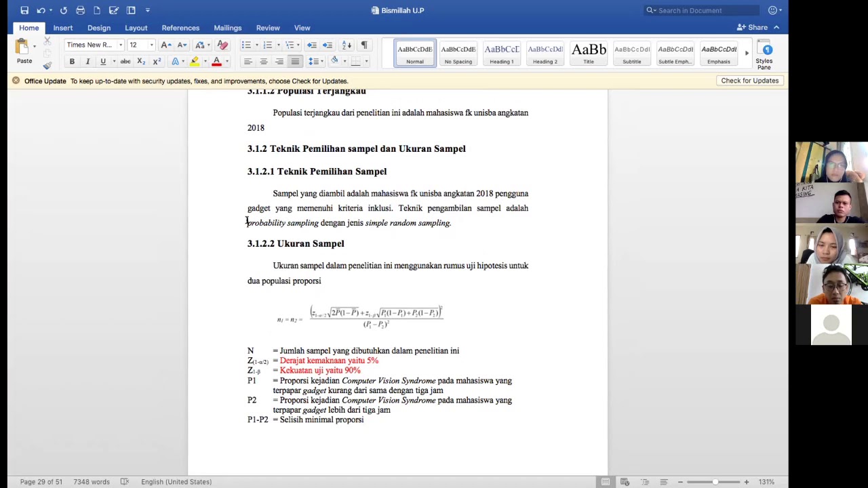
Task: Go to the Mailings tab
Action: (228, 28)
